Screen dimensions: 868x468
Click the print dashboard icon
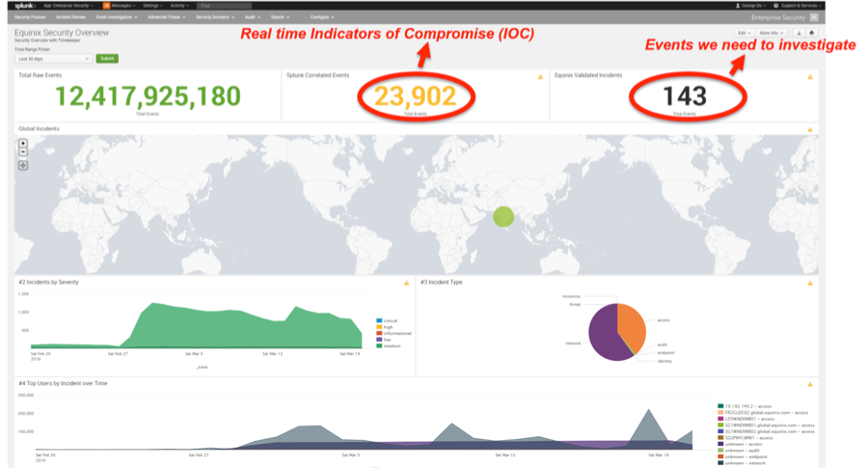click(x=812, y=33)
